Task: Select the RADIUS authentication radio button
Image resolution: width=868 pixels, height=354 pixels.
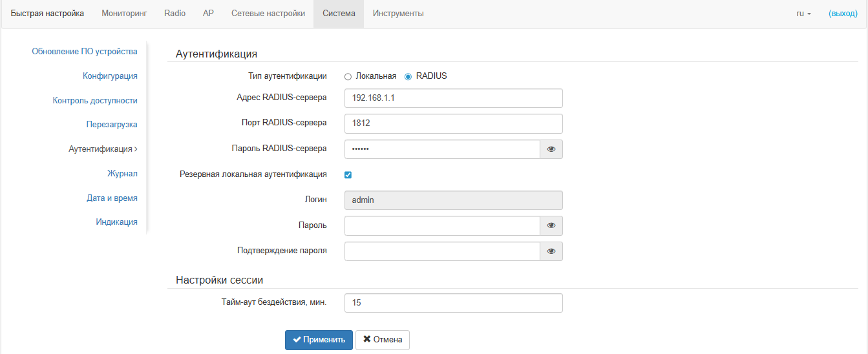Action: [408, 76]
